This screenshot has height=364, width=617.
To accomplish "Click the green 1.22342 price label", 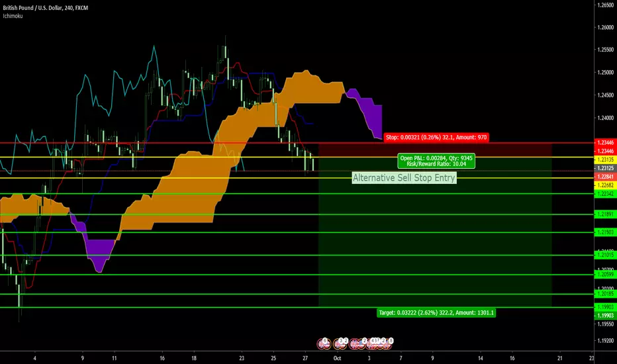I will pos(605,194).
